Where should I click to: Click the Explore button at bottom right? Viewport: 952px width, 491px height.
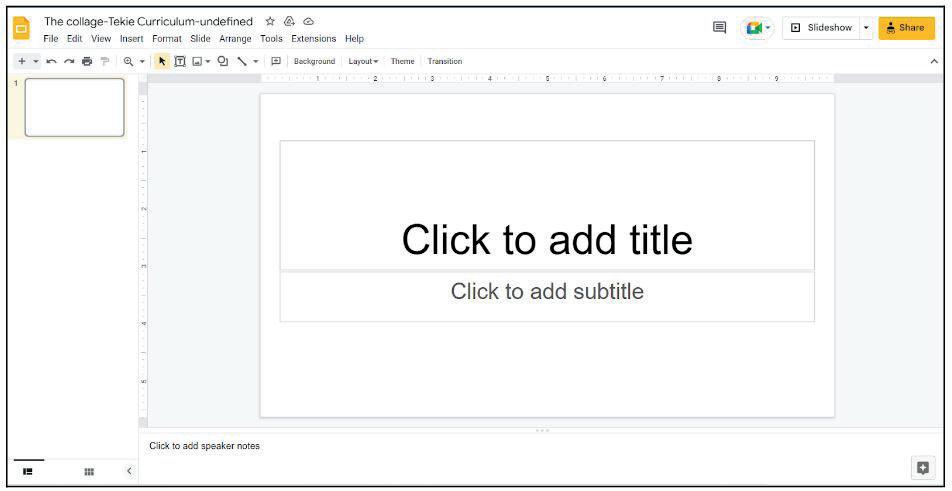point(923,468)
